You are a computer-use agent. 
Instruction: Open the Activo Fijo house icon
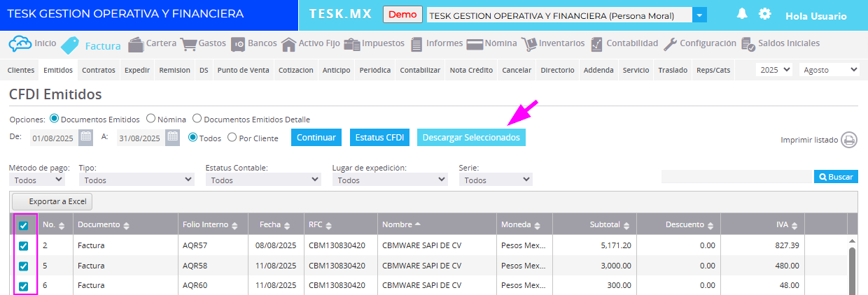click(288, 44)
